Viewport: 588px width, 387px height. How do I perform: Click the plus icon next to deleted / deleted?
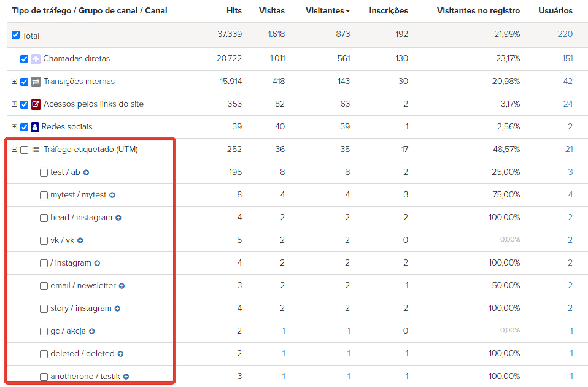tap(120, 354)
